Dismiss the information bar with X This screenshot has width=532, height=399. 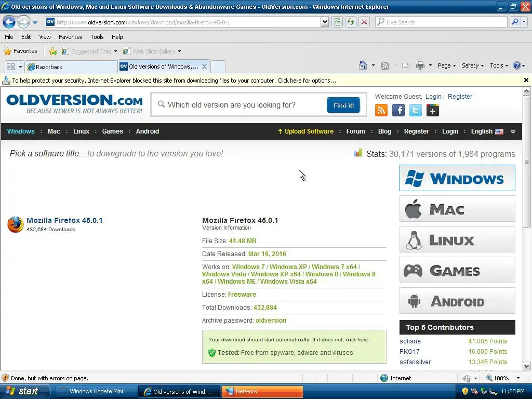point(526,80)
